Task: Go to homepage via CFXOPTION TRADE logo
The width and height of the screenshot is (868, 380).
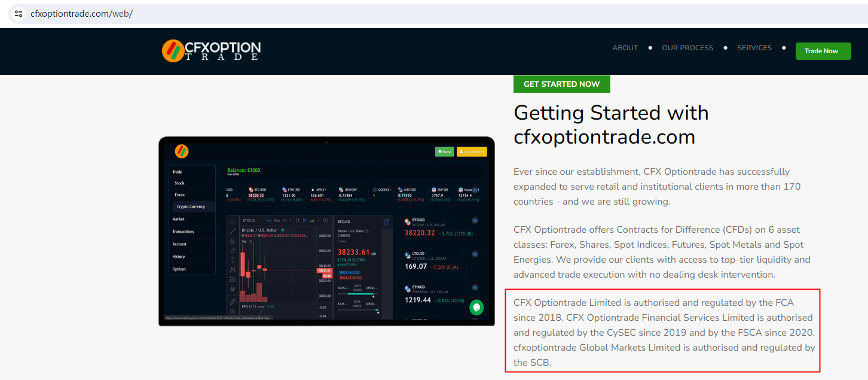Action: [x=211, y=51]
